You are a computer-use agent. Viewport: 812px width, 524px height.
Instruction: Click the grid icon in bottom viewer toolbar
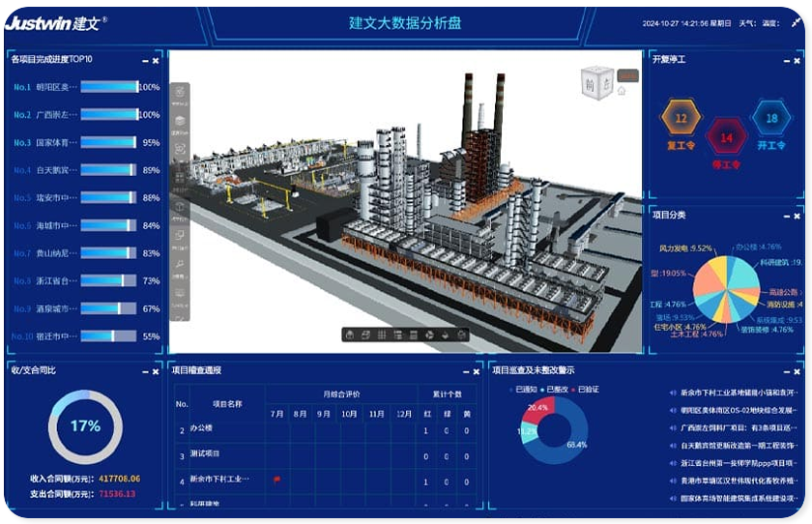click(x=383, y=335)
